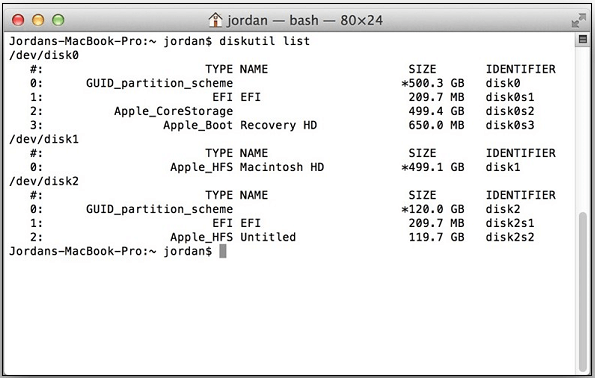The width and height of the screenshot is (595, 378).
Task: Click 'Apple_HFS' type for Untitled
Action: pyautogui.click(x=201, y=237)
